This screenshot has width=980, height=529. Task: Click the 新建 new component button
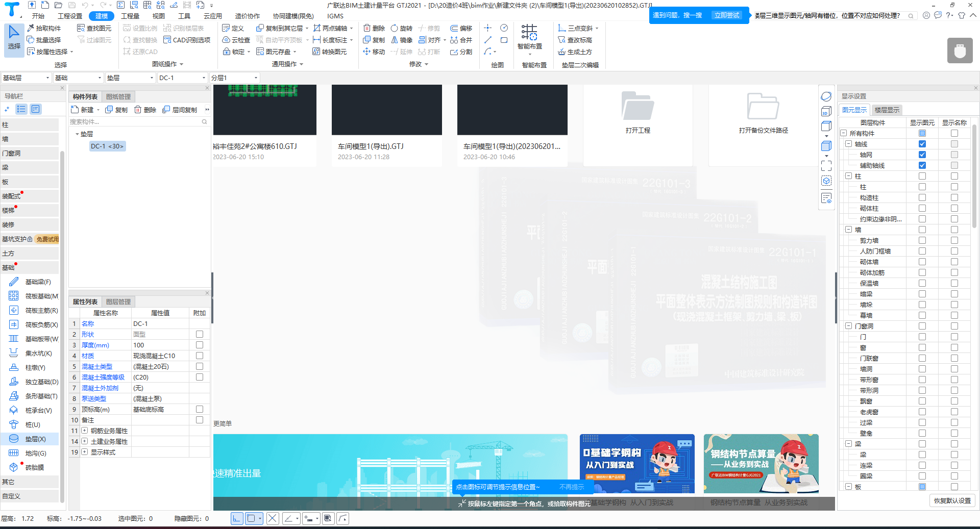tap(83, 110)
